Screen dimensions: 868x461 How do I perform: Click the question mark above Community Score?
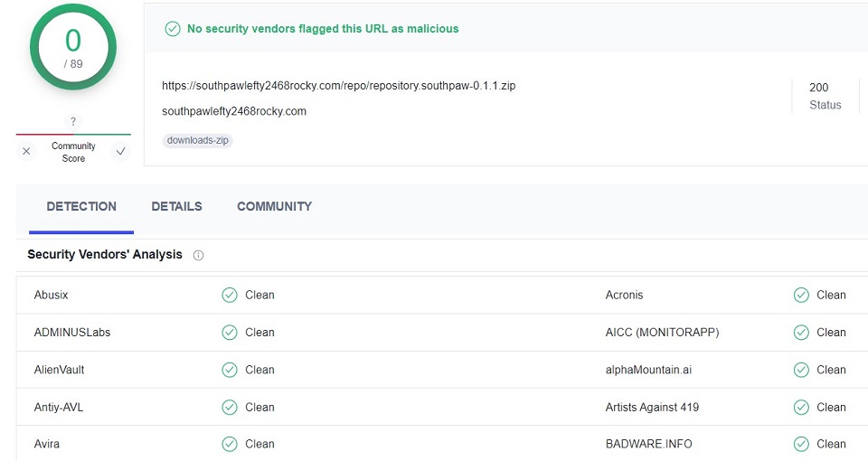(x=72, y=121)
